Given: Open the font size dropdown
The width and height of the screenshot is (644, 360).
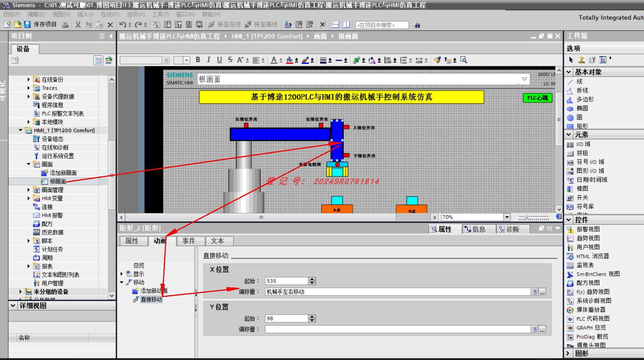Looking at the screenshot, I should [x=187, y=60].
